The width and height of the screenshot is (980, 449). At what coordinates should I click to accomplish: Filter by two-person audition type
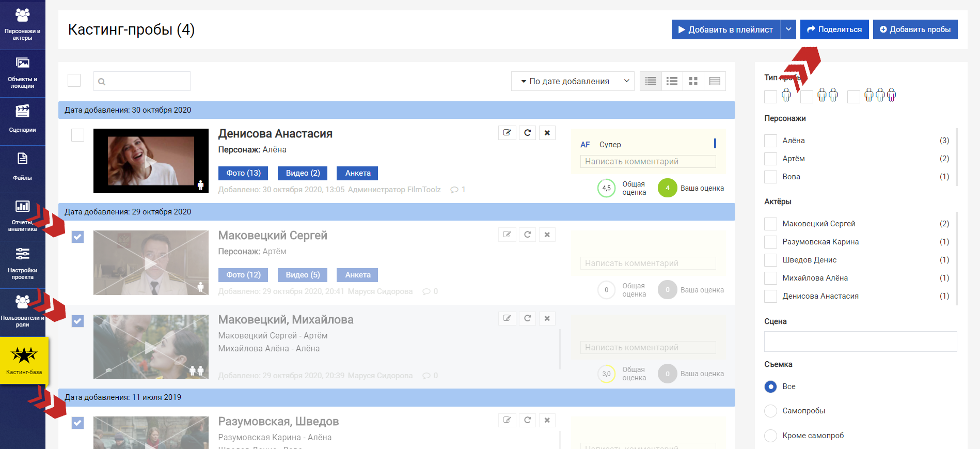[x=807, y=97]
